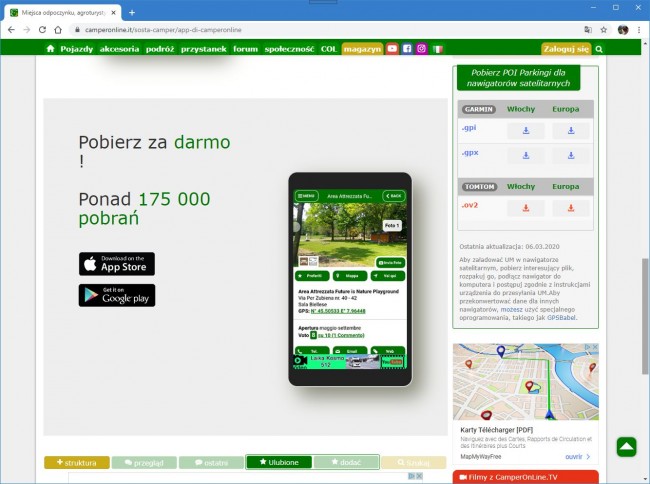The image size is (650, 484).
Task: Download Garmin .gpi file for Włochy
Action: point(526,131)
